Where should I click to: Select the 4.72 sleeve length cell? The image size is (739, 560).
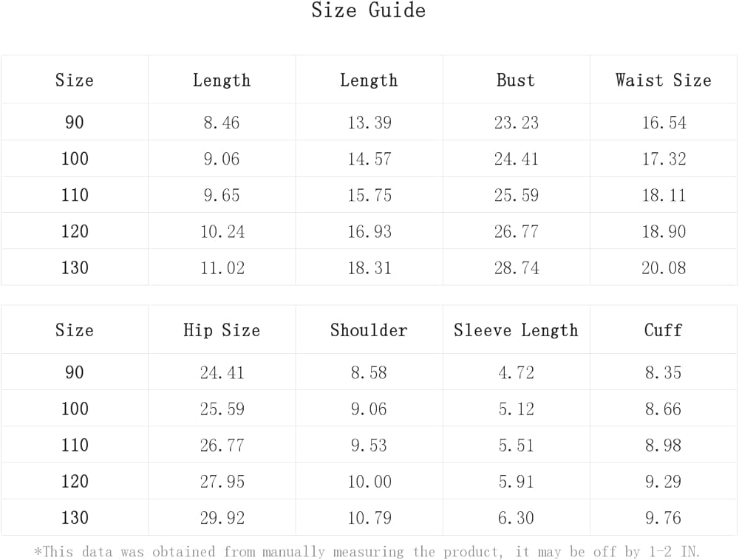click(516, 372)
